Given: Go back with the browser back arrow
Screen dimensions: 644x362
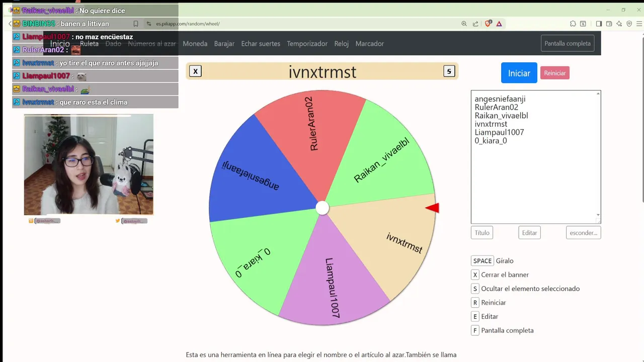Looking at the screenshot, I should (10, 24).
